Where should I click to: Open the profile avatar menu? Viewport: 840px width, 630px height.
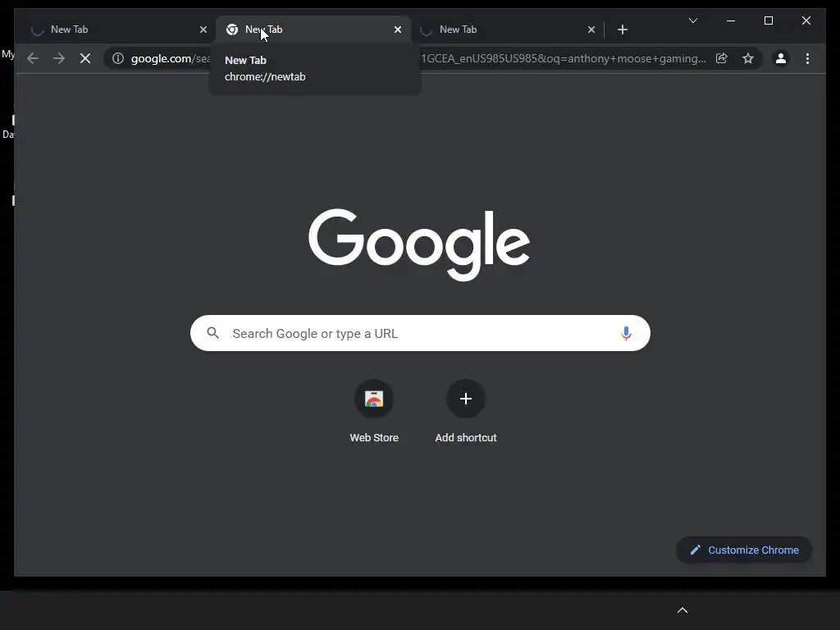pyautogui.click(x=781, y=58)
